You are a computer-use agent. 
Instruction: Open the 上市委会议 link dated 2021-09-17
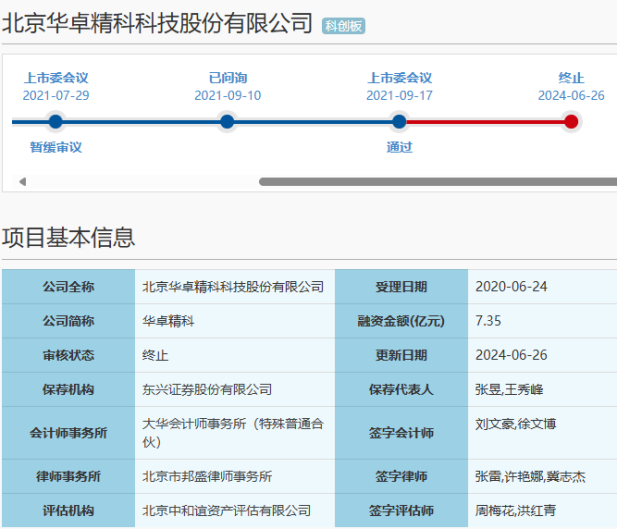point(399,78)
